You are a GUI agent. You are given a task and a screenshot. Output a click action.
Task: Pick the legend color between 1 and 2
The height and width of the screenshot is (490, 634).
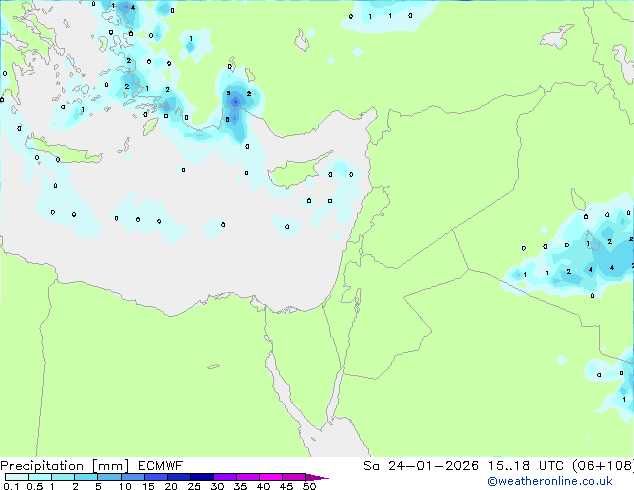(x=63, y=477)
